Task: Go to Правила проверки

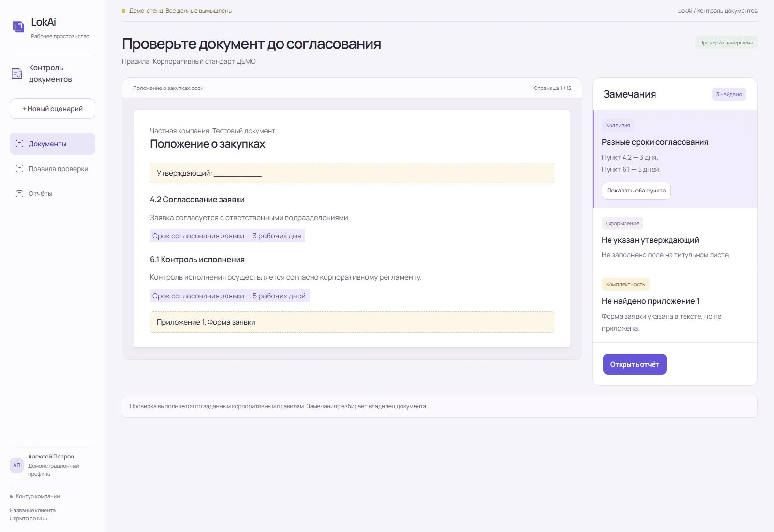Action: pos(52,169)
